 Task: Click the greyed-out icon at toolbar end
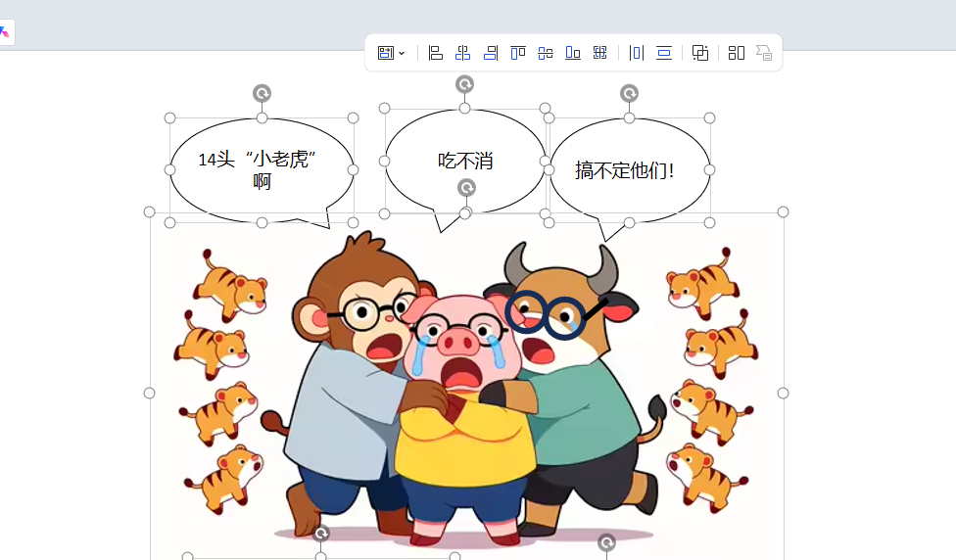764,53
